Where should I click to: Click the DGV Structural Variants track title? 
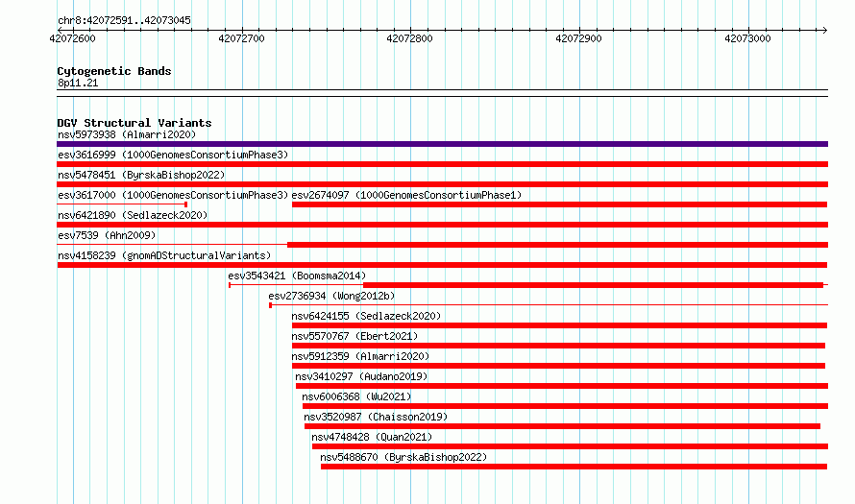click(x=134, y=123)
